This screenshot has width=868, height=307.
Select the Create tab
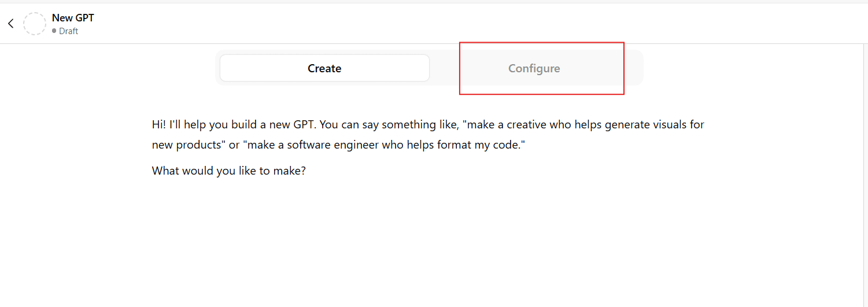(324, 68)
